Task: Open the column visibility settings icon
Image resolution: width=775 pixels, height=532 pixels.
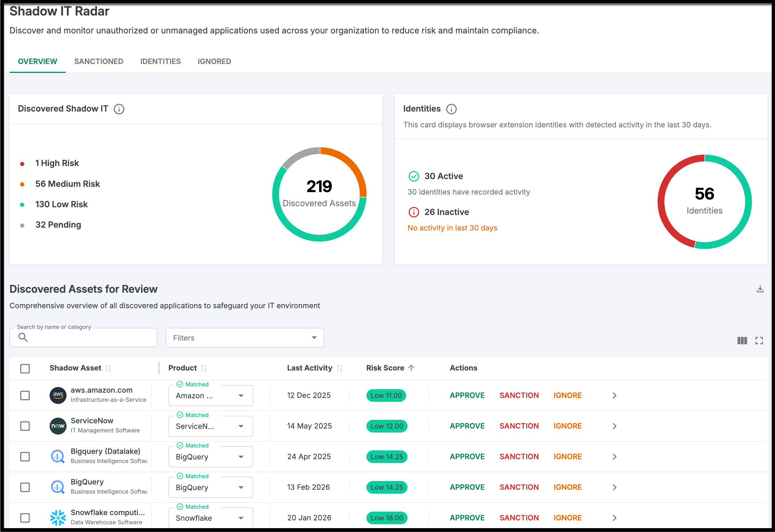Action: (742, 341)
